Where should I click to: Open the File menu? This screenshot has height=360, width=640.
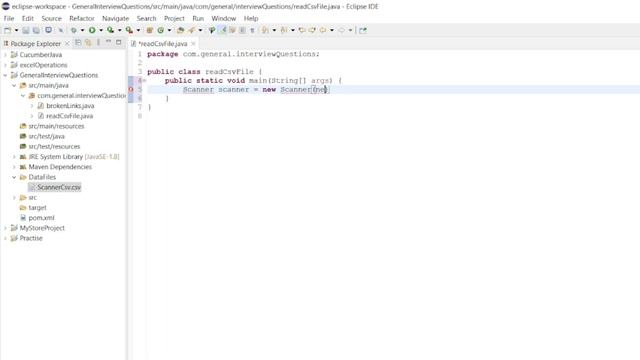pos(9,18)
